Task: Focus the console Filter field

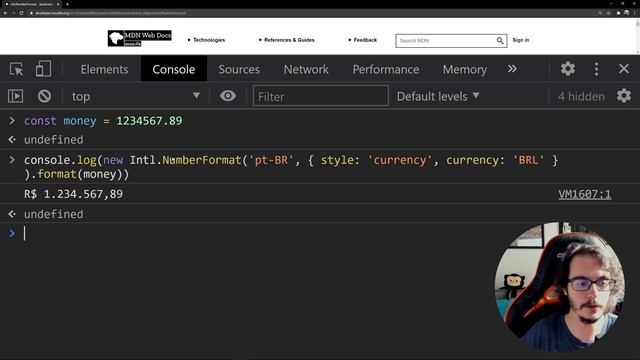Action: point(320,96)
